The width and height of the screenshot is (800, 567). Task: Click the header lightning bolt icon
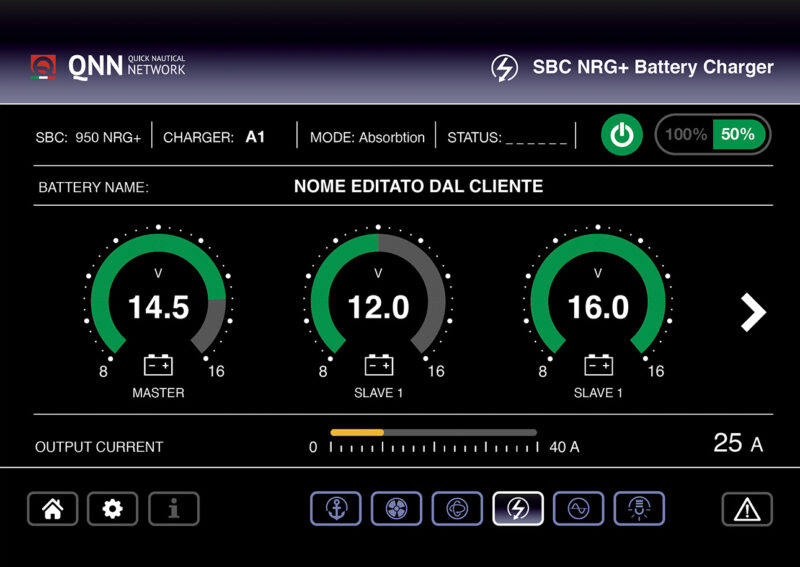click(x=505, y=67)
